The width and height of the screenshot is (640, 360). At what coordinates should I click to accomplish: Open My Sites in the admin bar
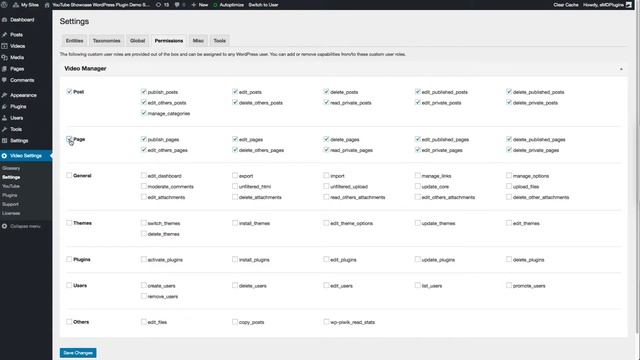click(x=26, y=5)
